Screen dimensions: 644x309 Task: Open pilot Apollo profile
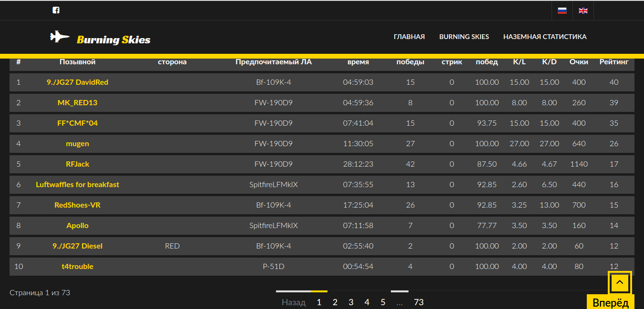tap(77, 225)
